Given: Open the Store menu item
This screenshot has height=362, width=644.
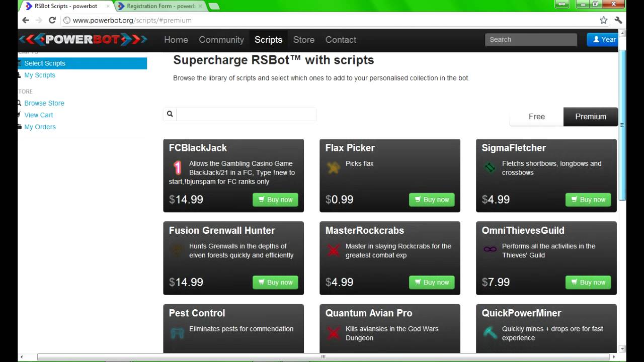Looking at the screenshot, I should (x=304, y=40).
